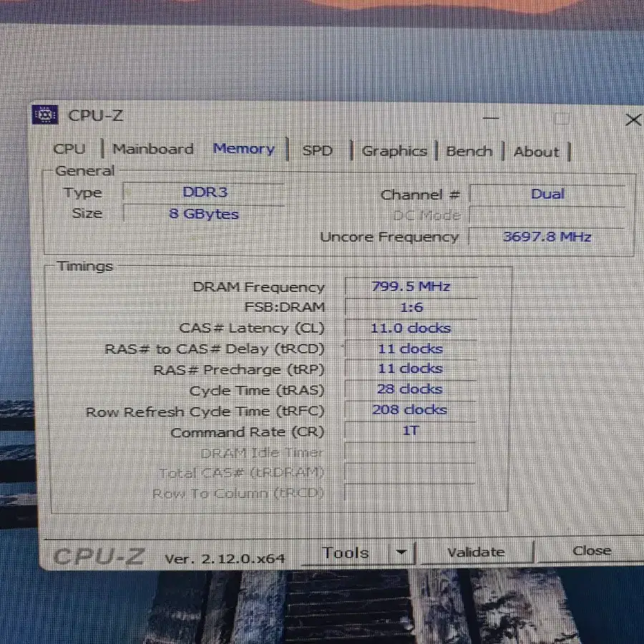Screen dimensions: 644x644
Task: Click the Command Rate (CR) label
Action: pyautogui.click(x=247, y=432)
